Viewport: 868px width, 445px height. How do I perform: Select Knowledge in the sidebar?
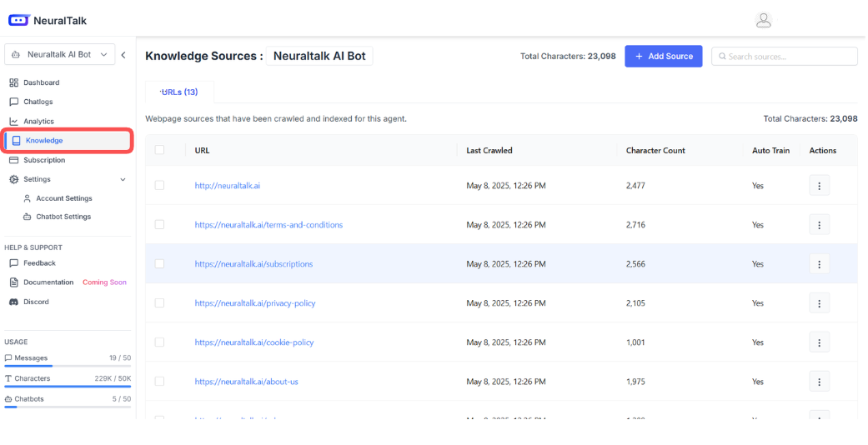click(x=68, y=141)
